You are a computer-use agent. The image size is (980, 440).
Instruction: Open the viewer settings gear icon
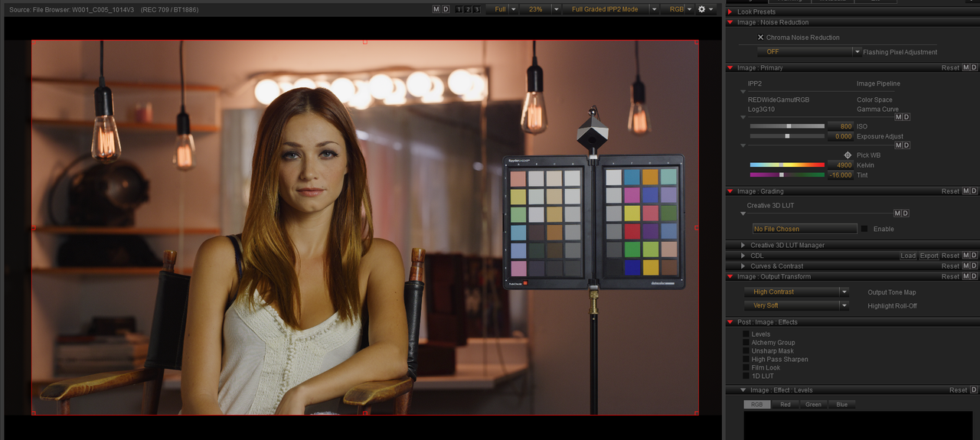[x=701, y=9]
